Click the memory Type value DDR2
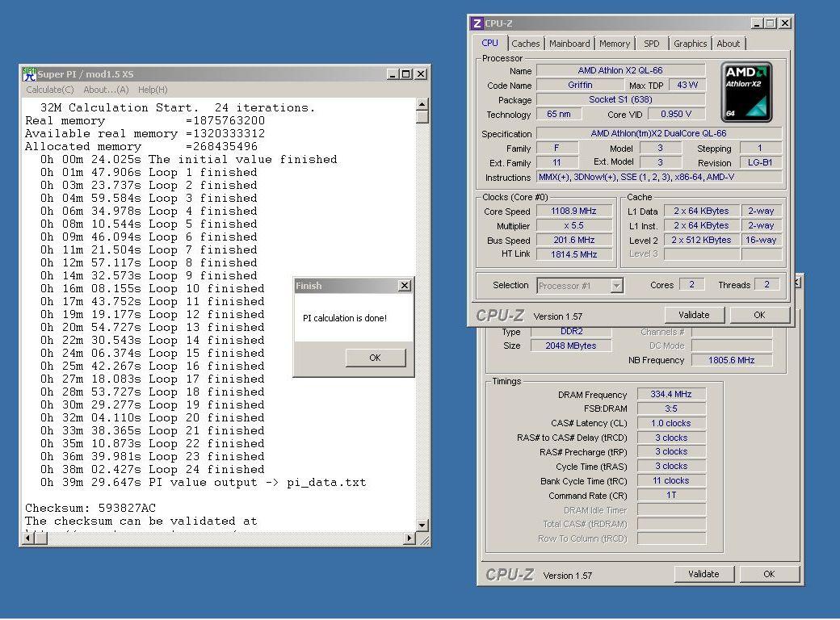Screen dimensions: 840x620 [x=571, y=332]
